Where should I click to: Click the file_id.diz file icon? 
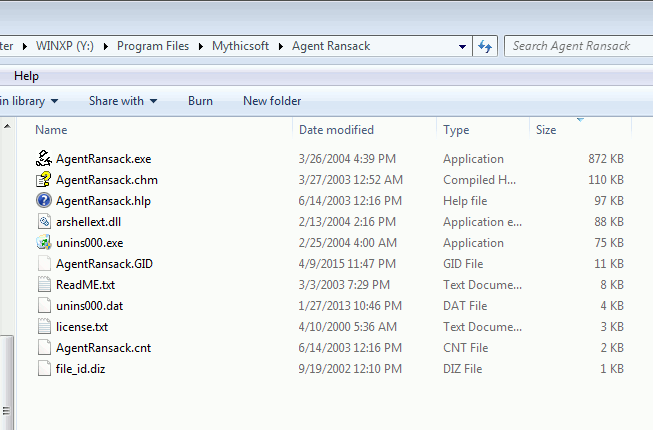pos(44,369)
